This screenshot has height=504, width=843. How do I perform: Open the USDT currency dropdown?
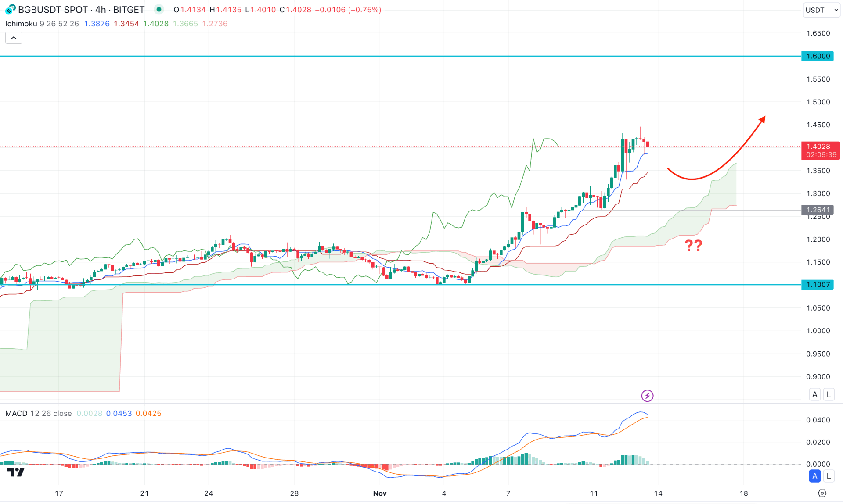821,10
